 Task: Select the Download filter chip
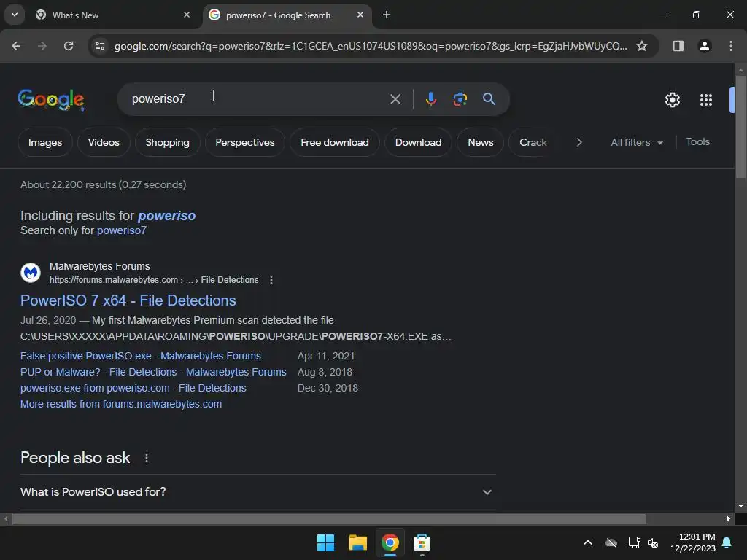[x=418, y=142]
